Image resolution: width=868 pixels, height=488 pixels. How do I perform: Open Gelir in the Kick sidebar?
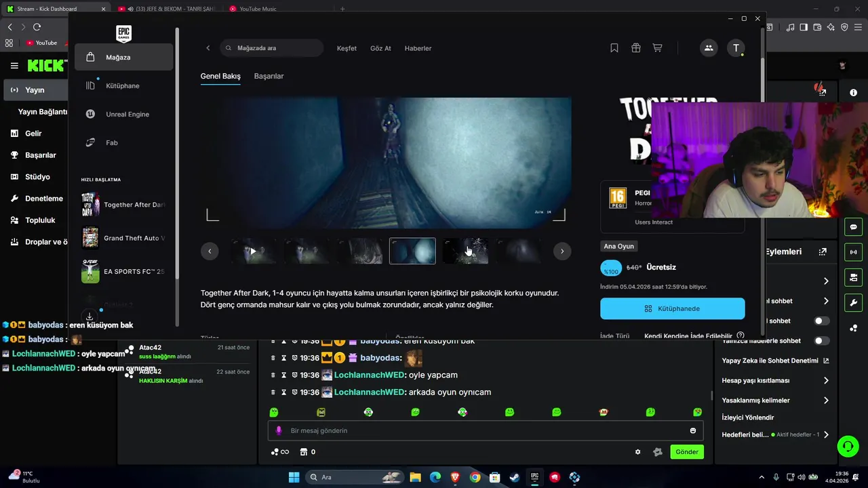coord(33,134)
